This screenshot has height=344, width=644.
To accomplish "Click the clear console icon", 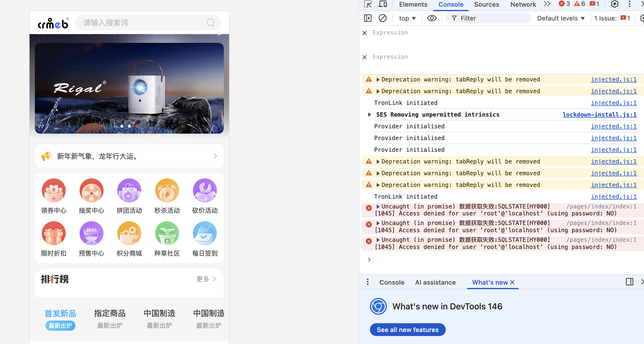I will [383, 18].
